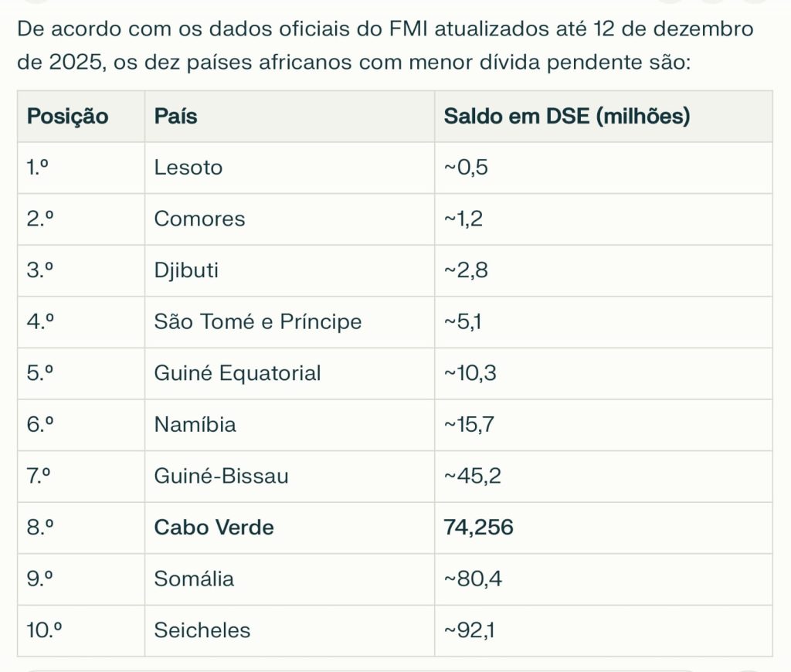Click the ~0,5 balance value
The image size is (791, 672).
[466, 168]
